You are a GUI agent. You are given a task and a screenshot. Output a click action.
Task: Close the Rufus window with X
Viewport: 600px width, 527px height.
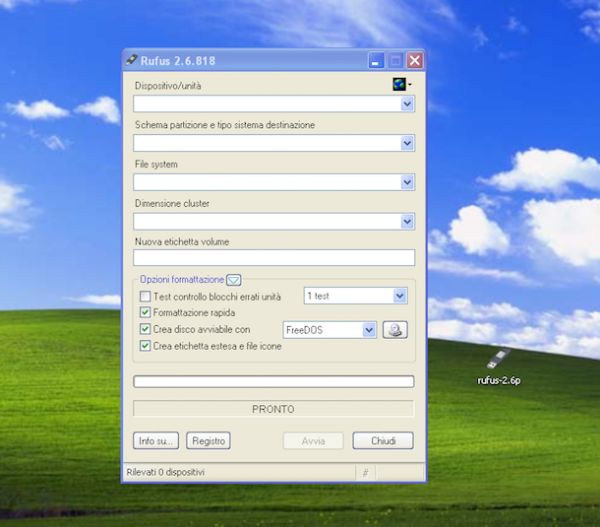(x=414, y=61)
